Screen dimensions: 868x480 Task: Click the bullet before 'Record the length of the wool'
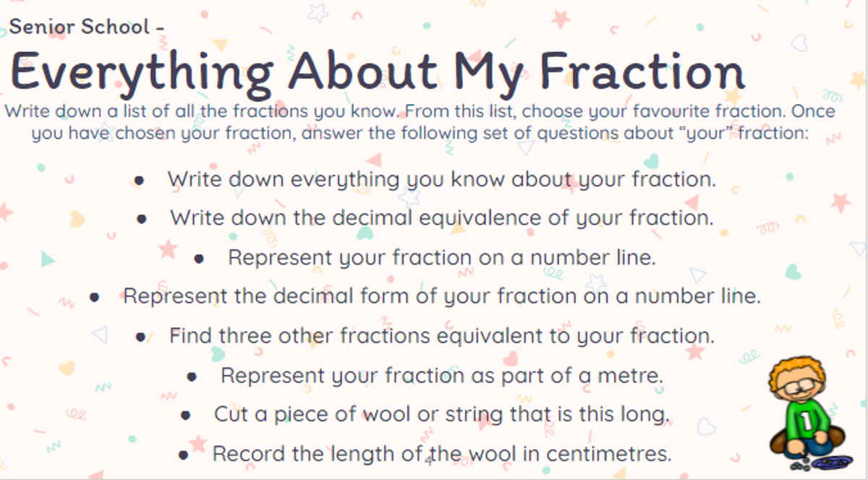click(x=183, y=455)
